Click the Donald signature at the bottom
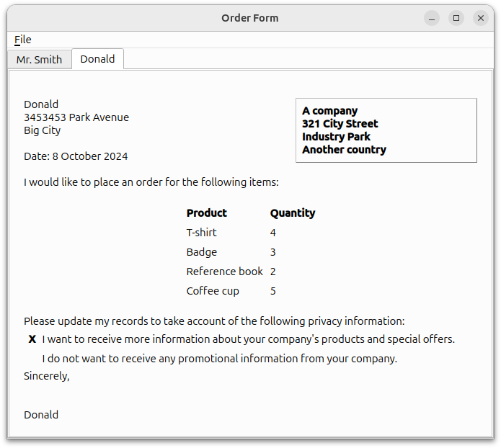The height and width of the screenshot is (448, 501). (x=41, y=415)
